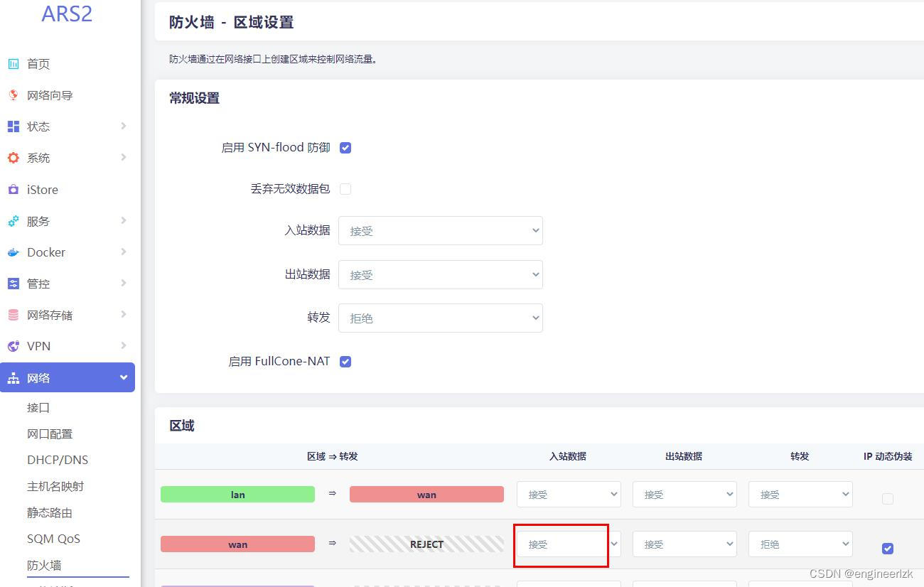Toggle 启用 FullCone-NAT checkbox
This screenshot has width=924, height=587.
345,362
